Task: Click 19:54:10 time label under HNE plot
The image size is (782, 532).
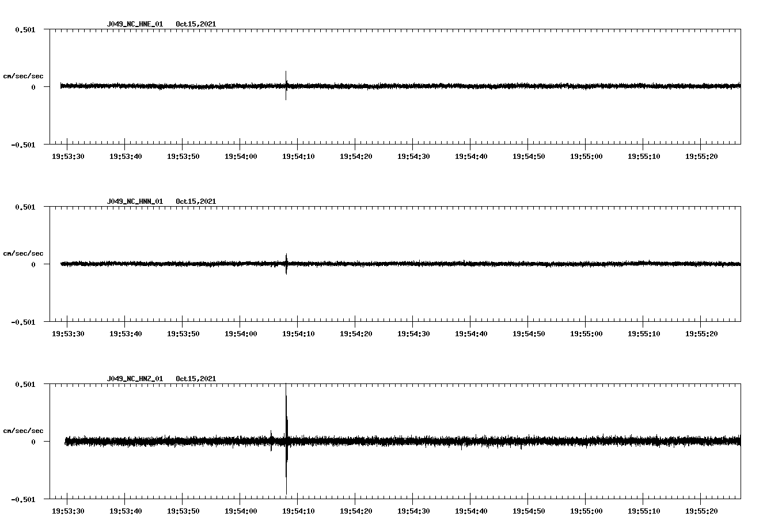Action: pyautogui.click(x=298, y=157)
